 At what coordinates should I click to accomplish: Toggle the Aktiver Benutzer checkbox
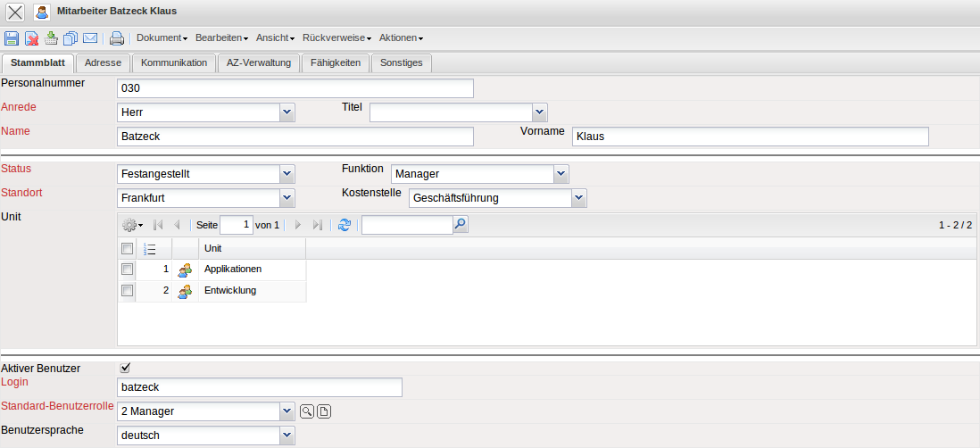[x=126, y=367]
